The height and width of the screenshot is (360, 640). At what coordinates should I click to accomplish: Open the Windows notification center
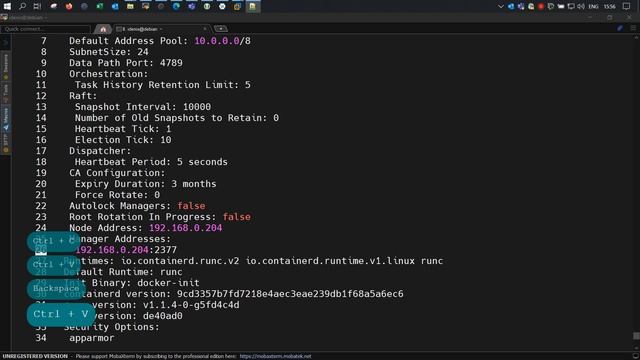click(627, 6)
